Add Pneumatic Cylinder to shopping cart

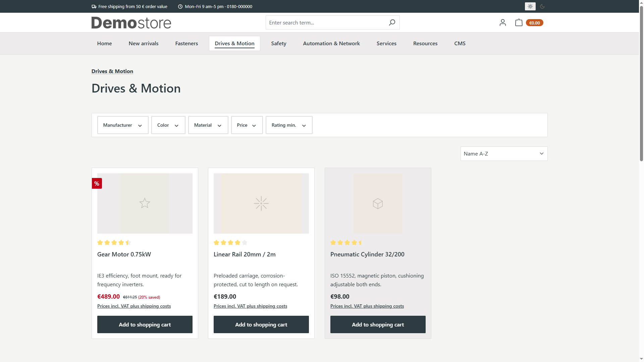click(378, 324)
